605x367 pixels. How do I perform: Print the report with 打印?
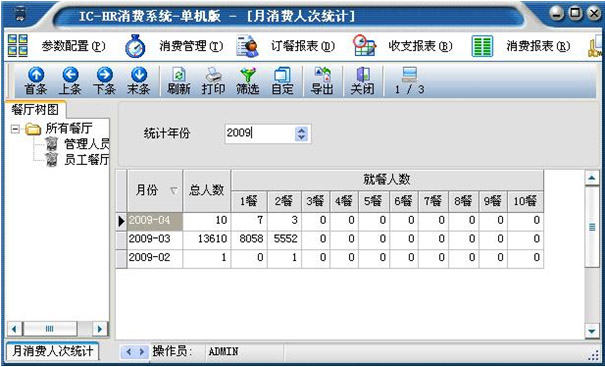point(213,81)
